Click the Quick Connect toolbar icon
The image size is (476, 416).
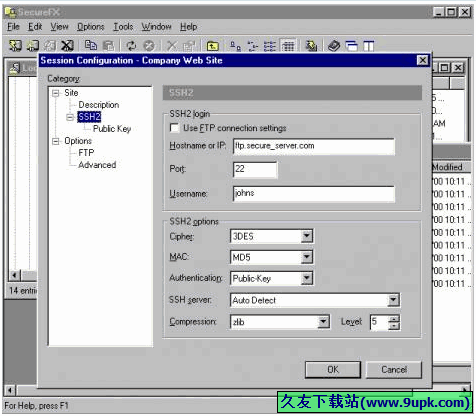tap(33, 46)
